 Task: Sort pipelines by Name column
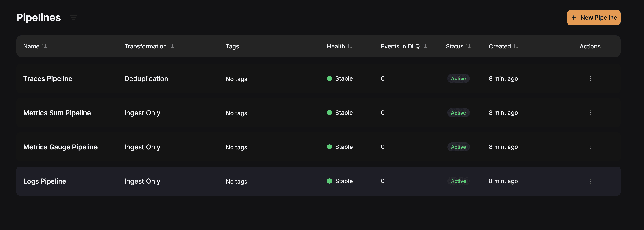click(x=44, y=46)
